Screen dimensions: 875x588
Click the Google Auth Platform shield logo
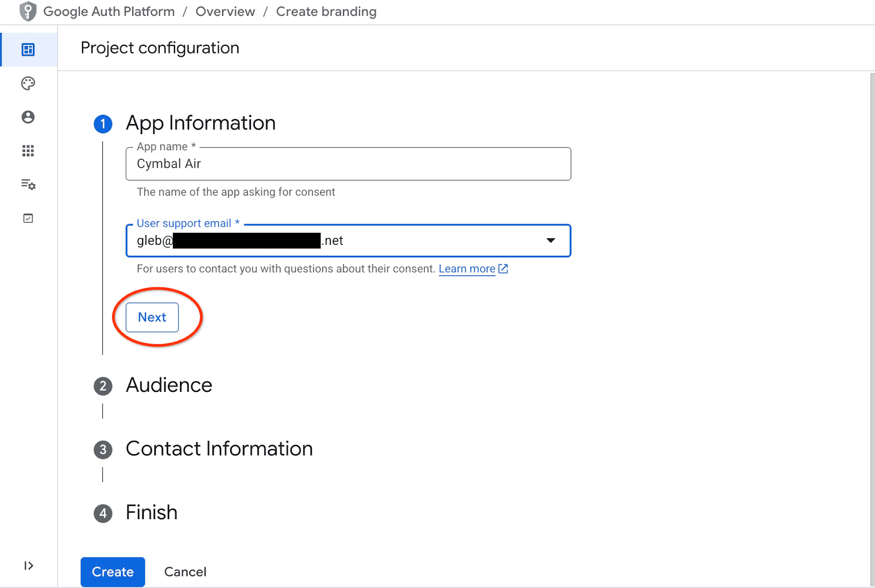(x=27, y=11)
